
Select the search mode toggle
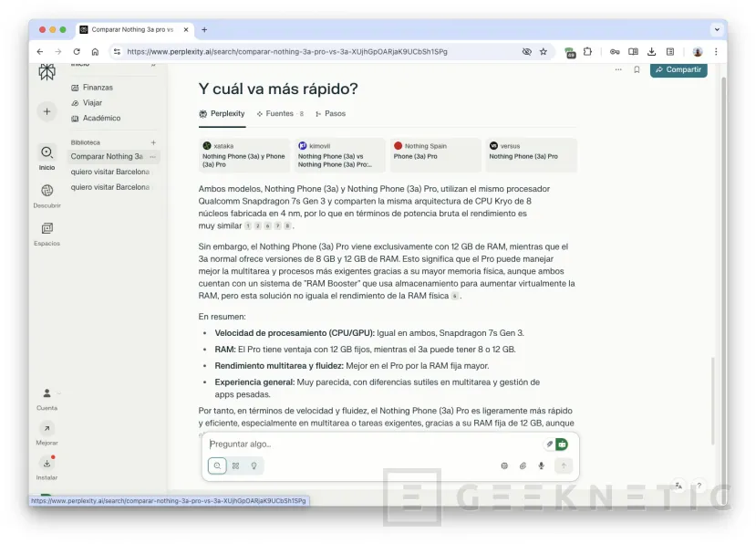[217, 466]
